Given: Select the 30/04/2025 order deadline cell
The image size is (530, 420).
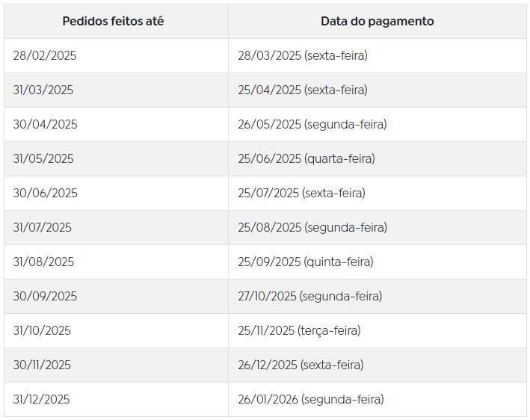Looking at the screenshot, I should click(x=45, y=124).
